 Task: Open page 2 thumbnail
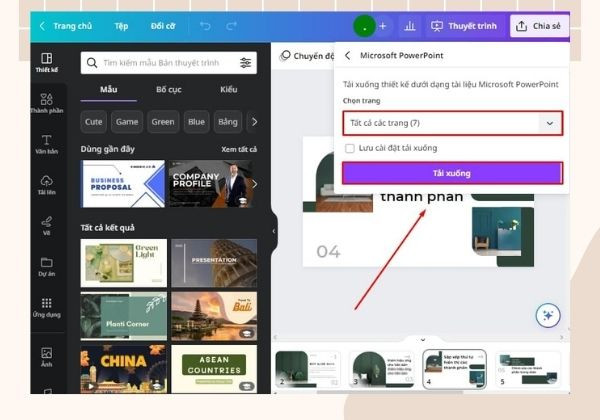coord(308,369)
